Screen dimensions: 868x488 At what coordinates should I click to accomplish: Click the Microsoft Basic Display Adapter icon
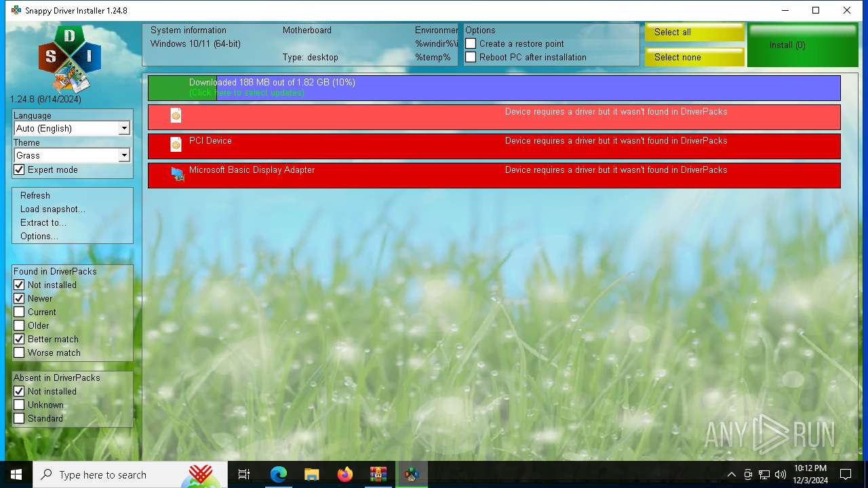(x=178, y=174)
